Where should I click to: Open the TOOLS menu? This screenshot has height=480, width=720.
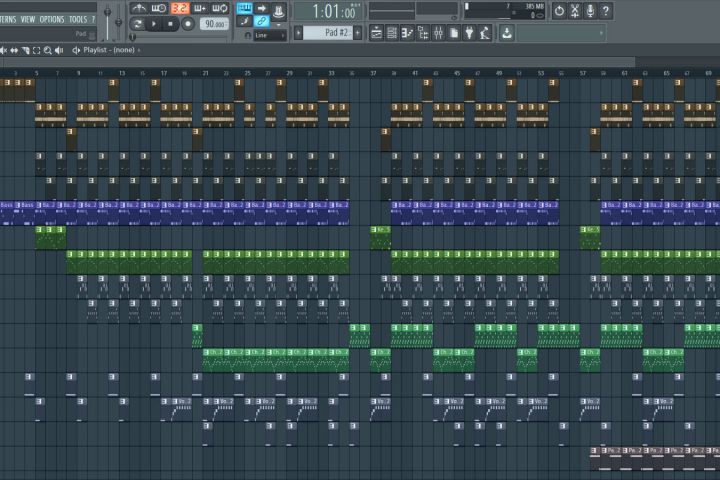click(78, 19)
